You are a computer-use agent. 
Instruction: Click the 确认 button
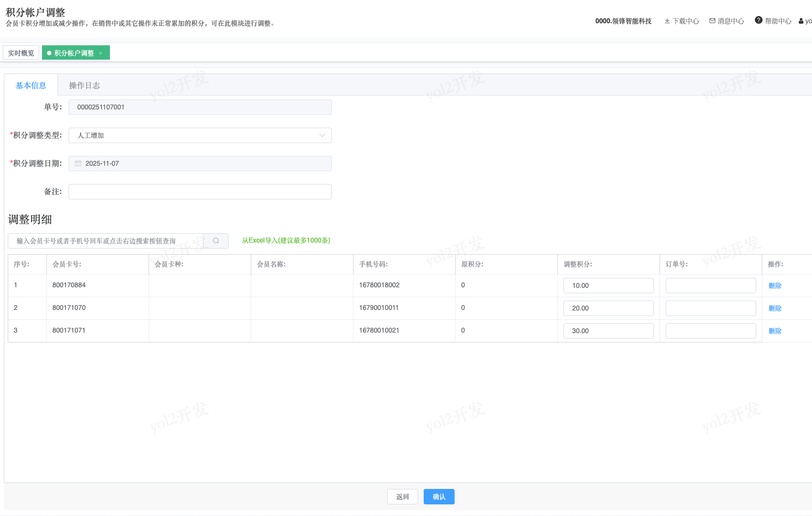(439, 497)
